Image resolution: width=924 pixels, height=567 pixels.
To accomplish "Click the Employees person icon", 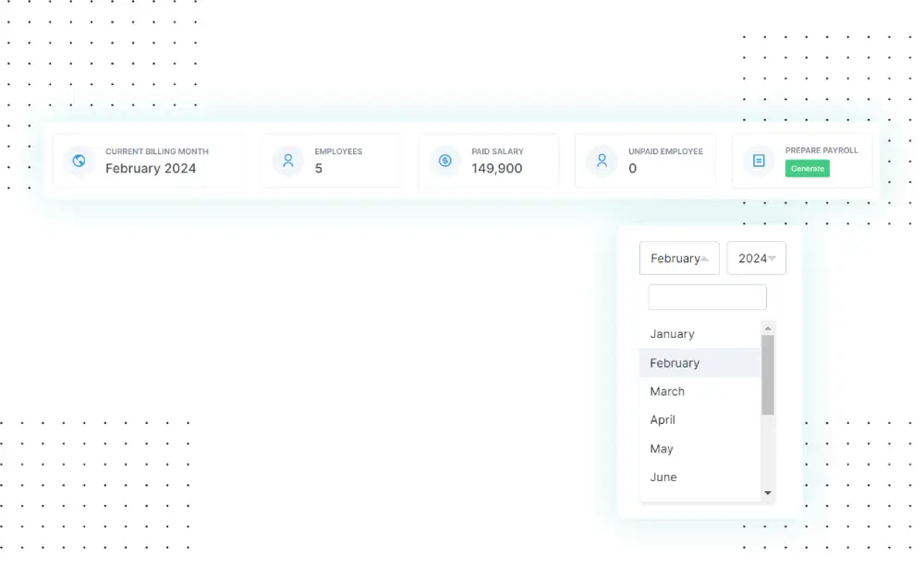I will point(288,161).
